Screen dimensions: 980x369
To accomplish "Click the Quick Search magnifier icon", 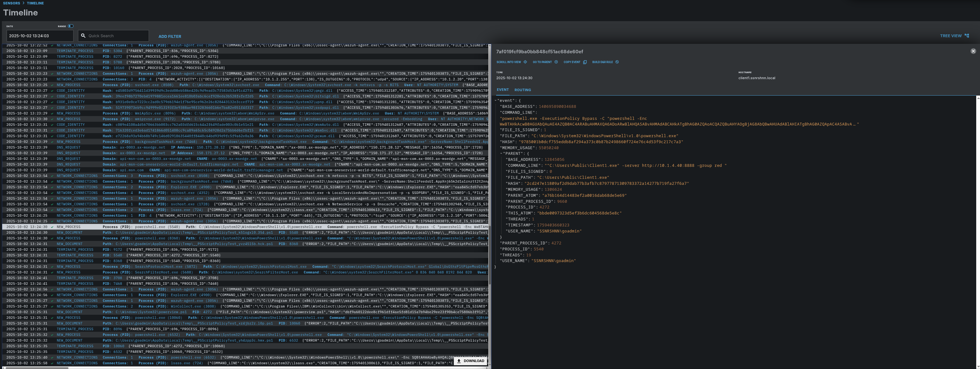I will [x=83, y=36].
